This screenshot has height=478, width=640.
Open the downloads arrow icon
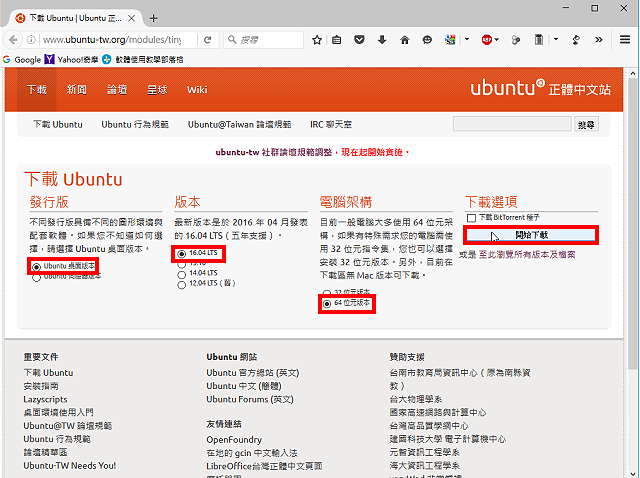(382, 40)
